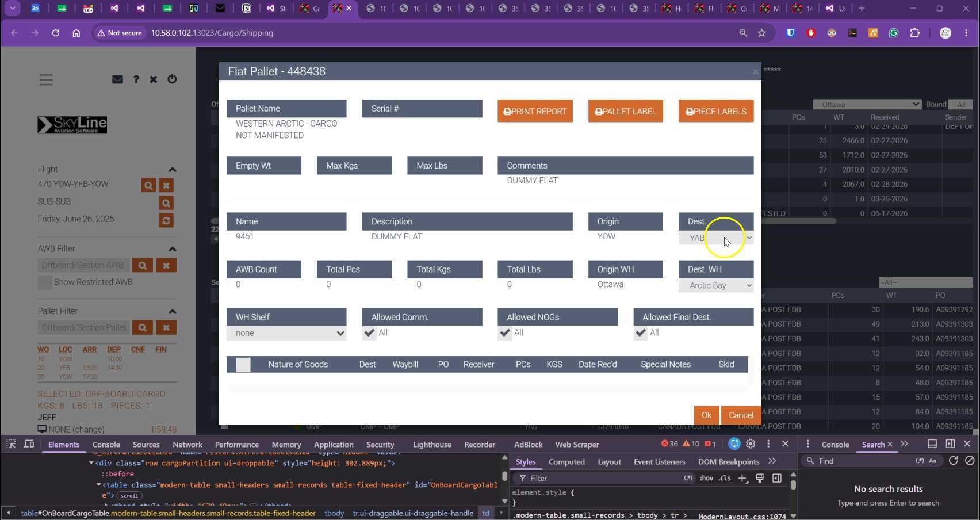Open the WH Shelf none dropdown
The height and width of the screenshot is (520, 980).
pos(286,333)
